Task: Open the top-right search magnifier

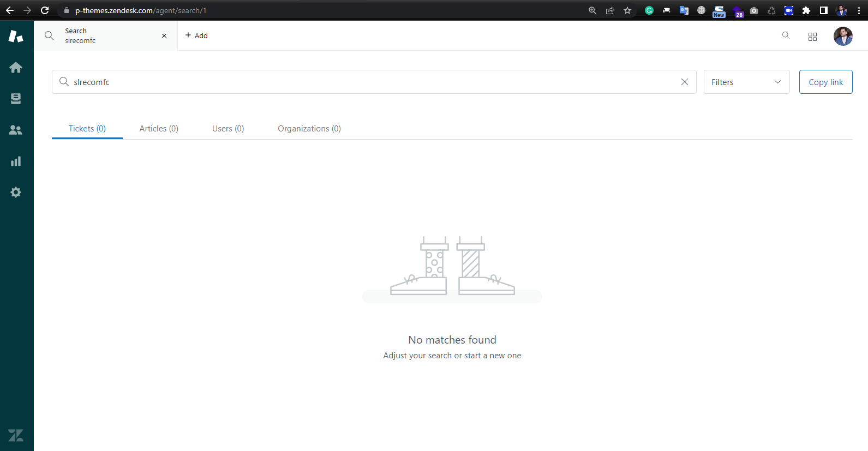Action: click(x=786, y=35)
